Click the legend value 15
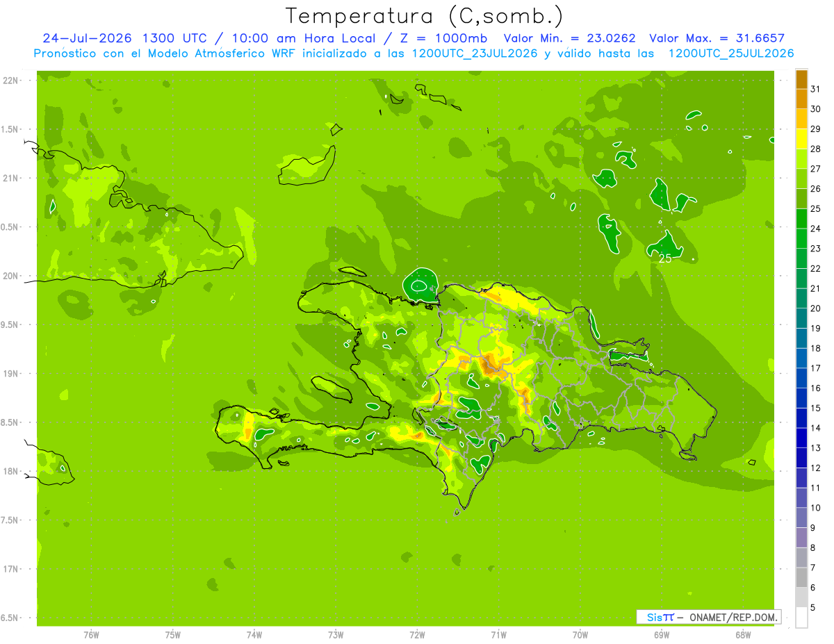This screenshot has height=644, width=834. pos(815,408)
